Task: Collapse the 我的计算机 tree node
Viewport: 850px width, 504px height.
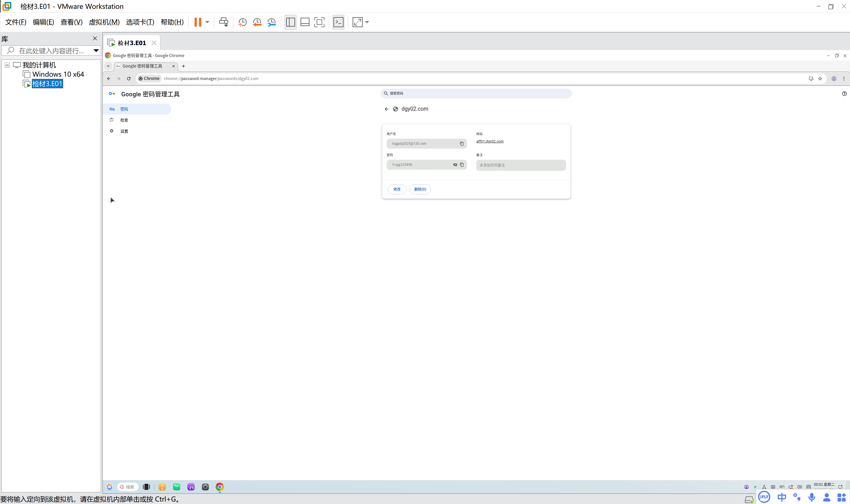Action: pos(7,65)
